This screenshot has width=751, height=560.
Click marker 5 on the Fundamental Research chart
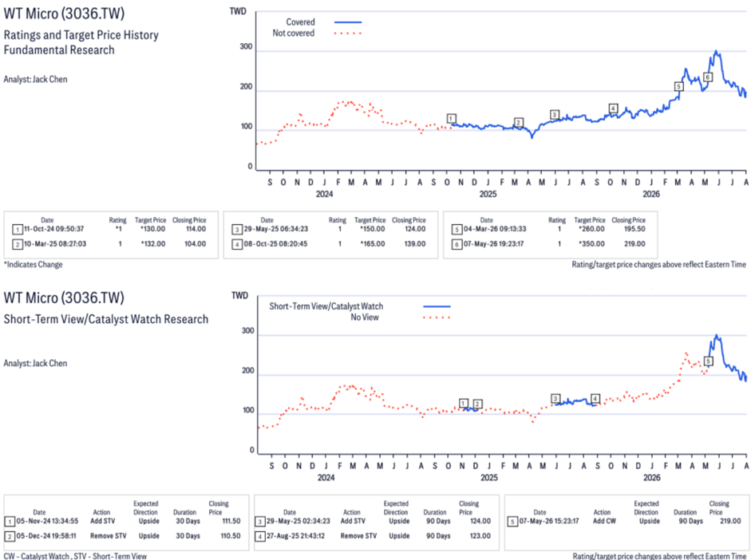[678, 86]
